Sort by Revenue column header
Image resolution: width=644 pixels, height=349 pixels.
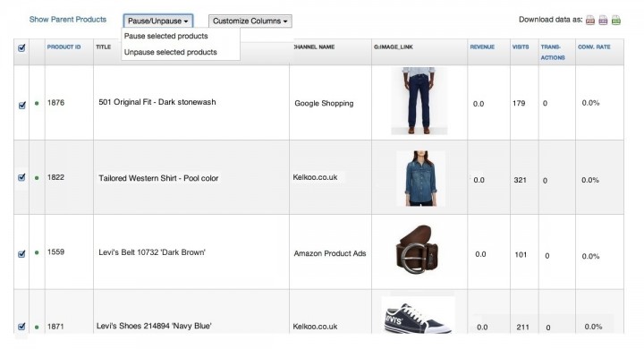(482, 47)
